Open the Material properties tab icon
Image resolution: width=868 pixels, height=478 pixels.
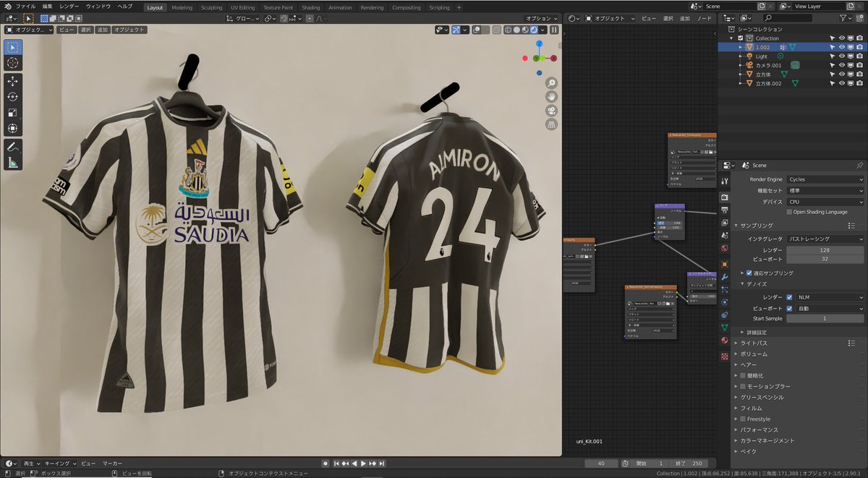tap(725, 341)
